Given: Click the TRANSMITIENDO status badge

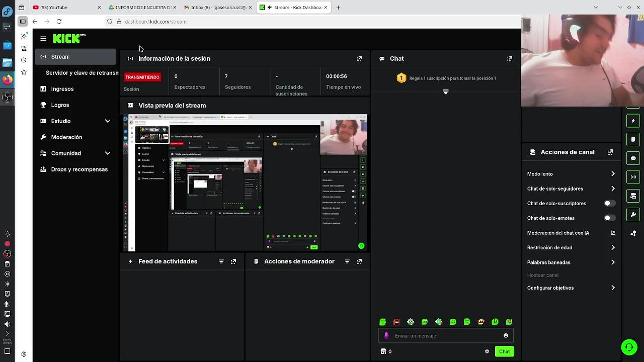Looking at the screenshot, I should click(142, 77).
